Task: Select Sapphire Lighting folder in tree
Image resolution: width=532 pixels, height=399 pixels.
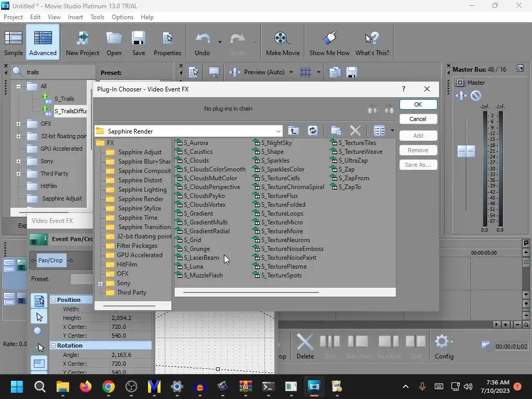Action: pos(137,190)
